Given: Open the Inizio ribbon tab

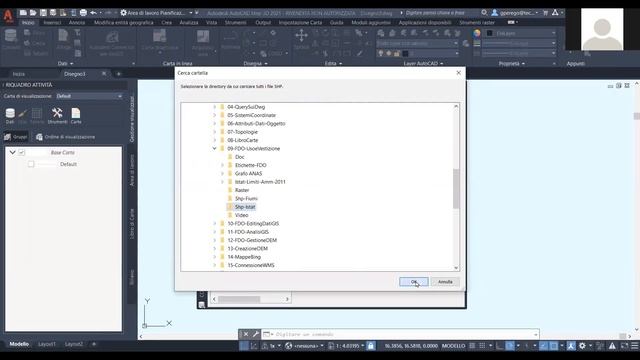Looking at the screenshot, I should (28, 22).
